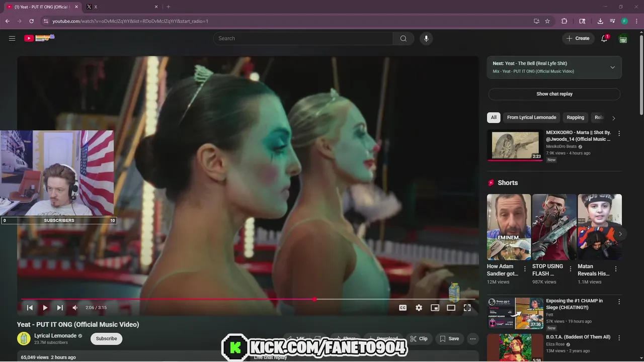Select the From Lyrical Lemonade chip
644x362 pixels.
tap(531, 118)
